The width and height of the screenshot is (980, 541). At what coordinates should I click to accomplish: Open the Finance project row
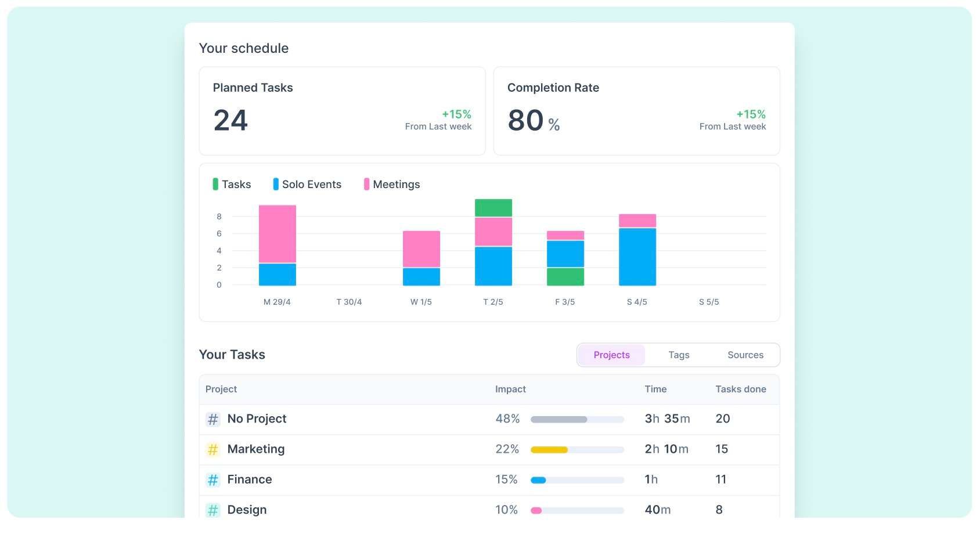click(x=489, y=479)
